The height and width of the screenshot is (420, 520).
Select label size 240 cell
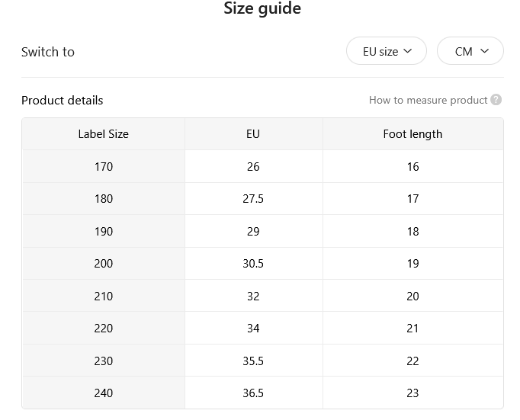104,393
